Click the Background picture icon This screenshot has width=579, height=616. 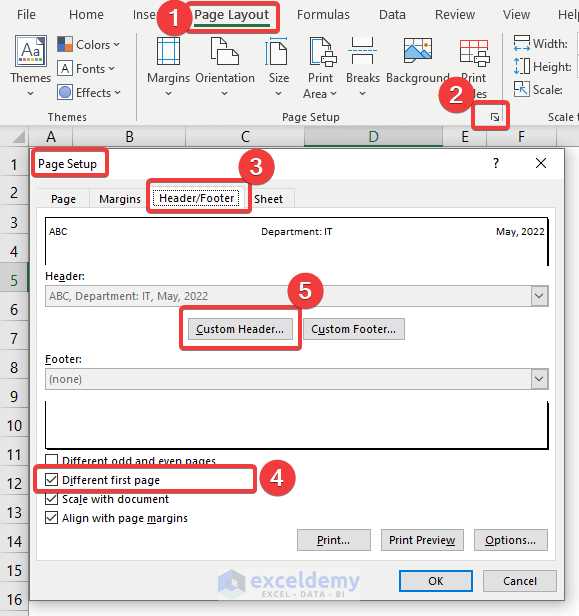418,50
